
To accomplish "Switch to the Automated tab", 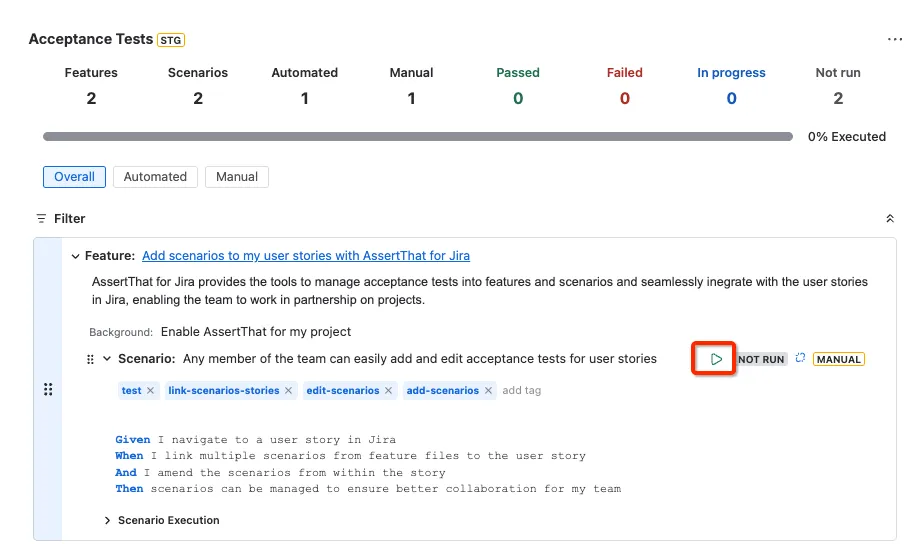I will click(155, 177).
